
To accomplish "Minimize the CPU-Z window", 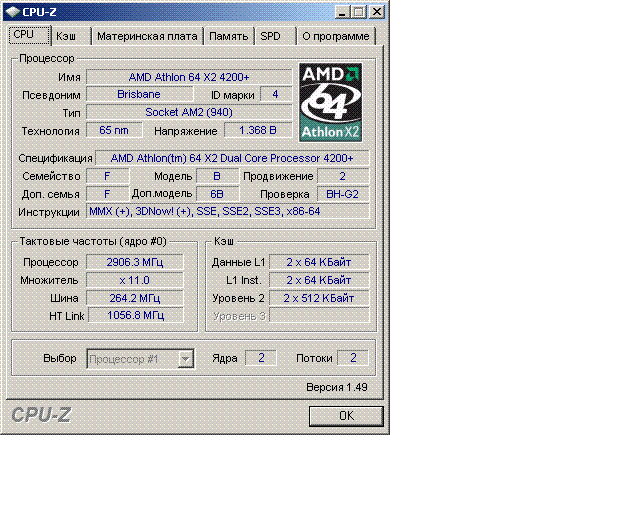I will tap(342, 12).
